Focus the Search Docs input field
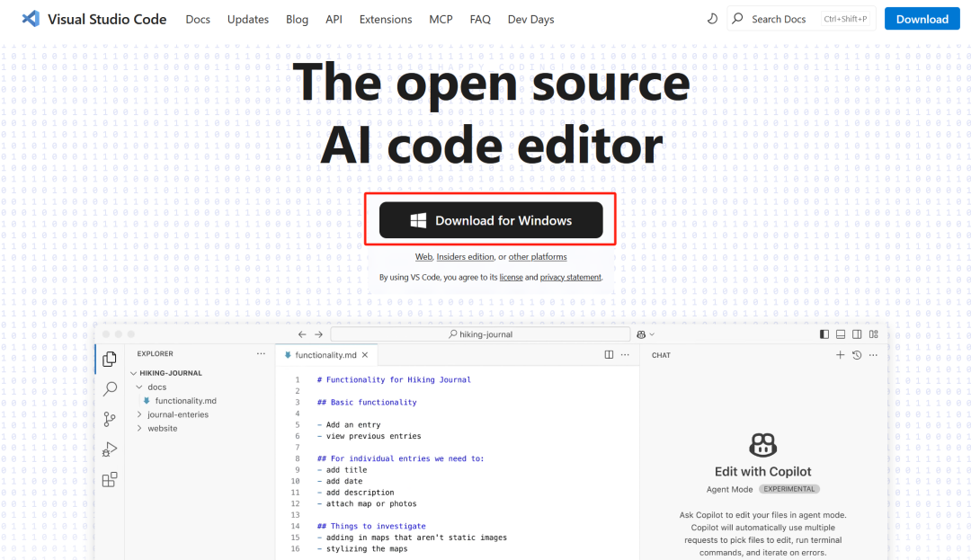Image resolution: width=971 pixels, height=560 pixels. [801, 19]
